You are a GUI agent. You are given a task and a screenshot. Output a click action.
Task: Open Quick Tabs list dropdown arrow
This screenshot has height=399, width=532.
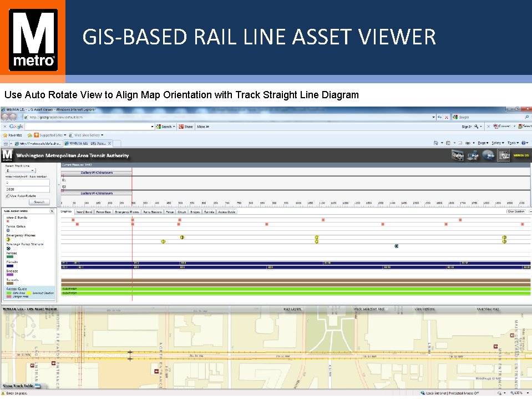click(x=11, y=144)
